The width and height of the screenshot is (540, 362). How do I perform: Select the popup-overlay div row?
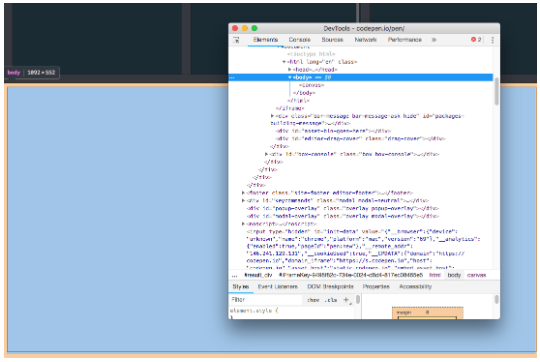click(343, 208)
